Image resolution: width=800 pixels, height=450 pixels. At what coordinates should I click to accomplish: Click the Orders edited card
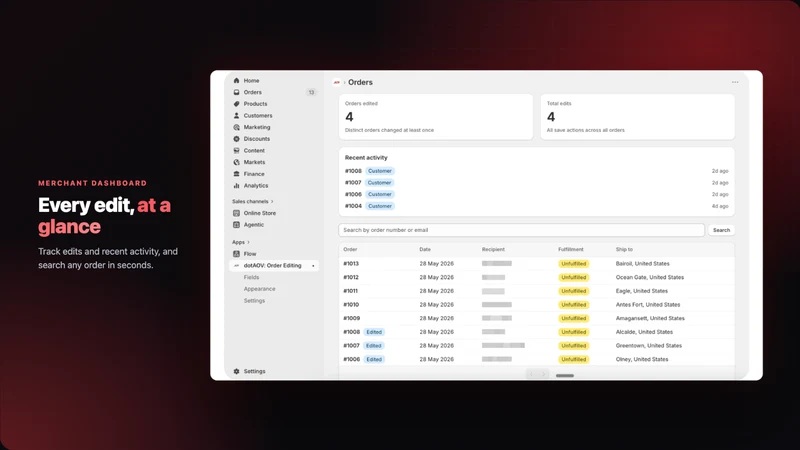pyautogui.click(x=436, y=117)
